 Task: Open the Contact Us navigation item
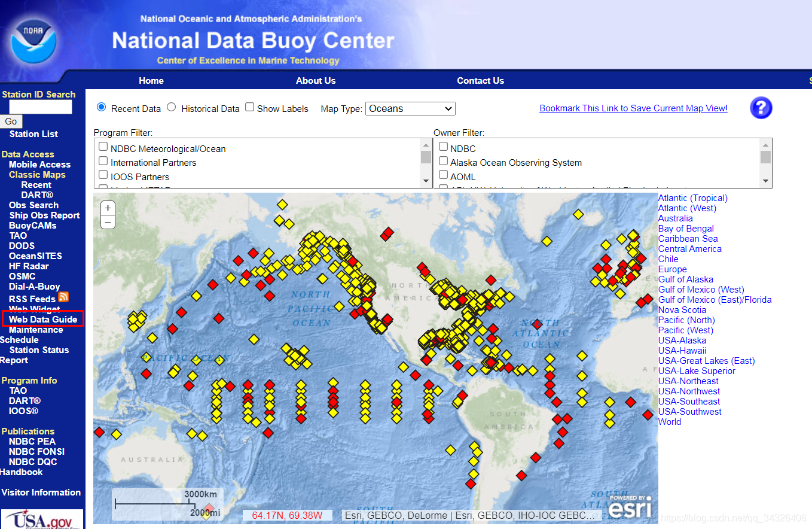pos(481,81)
